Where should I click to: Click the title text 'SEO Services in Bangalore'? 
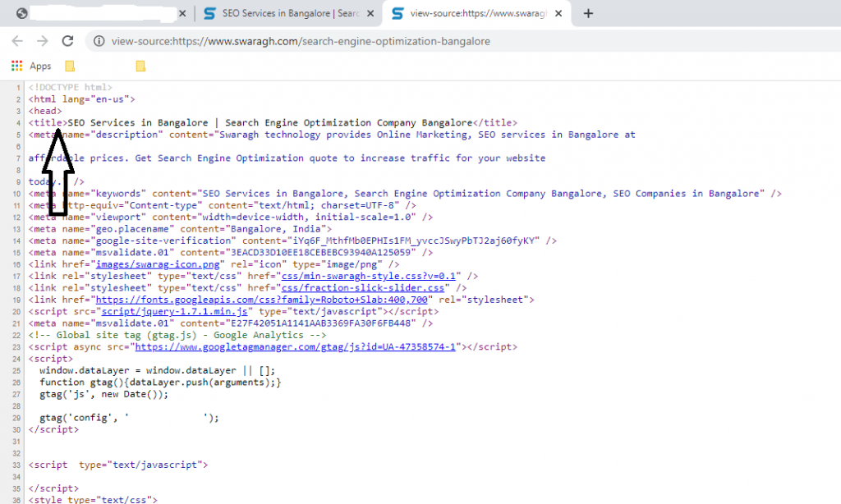pyautogui.click(x=138, y=123)
